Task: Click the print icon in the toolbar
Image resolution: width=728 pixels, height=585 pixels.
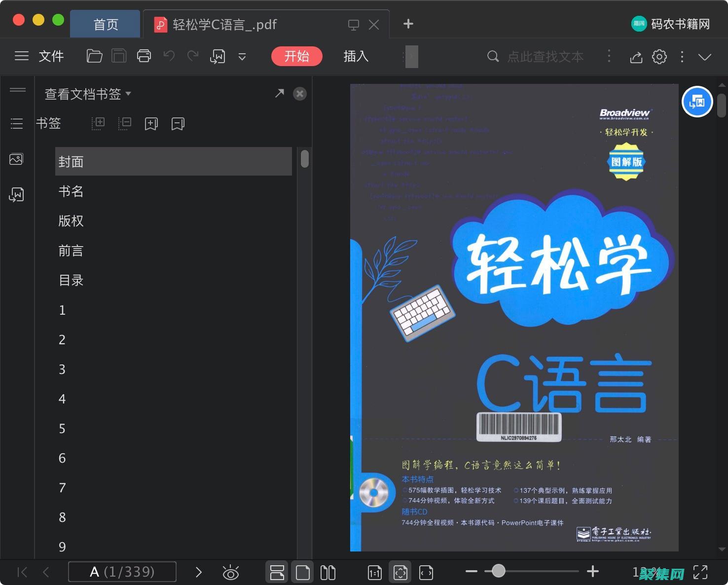Action: (x=144, y=56)
